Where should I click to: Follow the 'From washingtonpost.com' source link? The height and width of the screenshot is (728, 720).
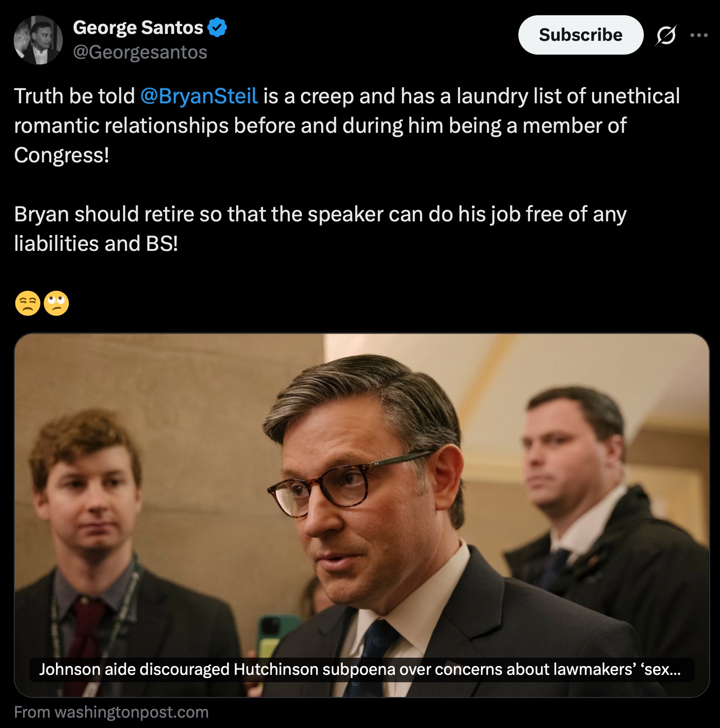click(x=111, y=712)
